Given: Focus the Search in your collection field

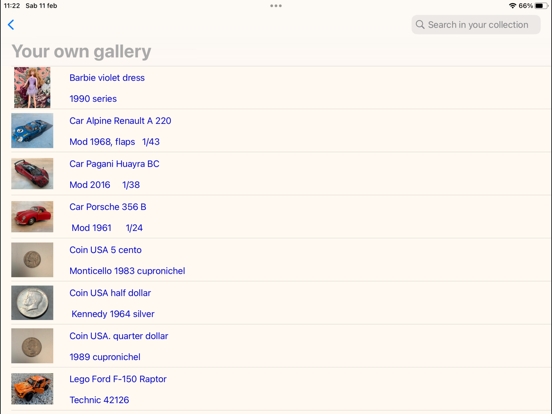Looking at the screenshot, I should click(x=476, y=25).
